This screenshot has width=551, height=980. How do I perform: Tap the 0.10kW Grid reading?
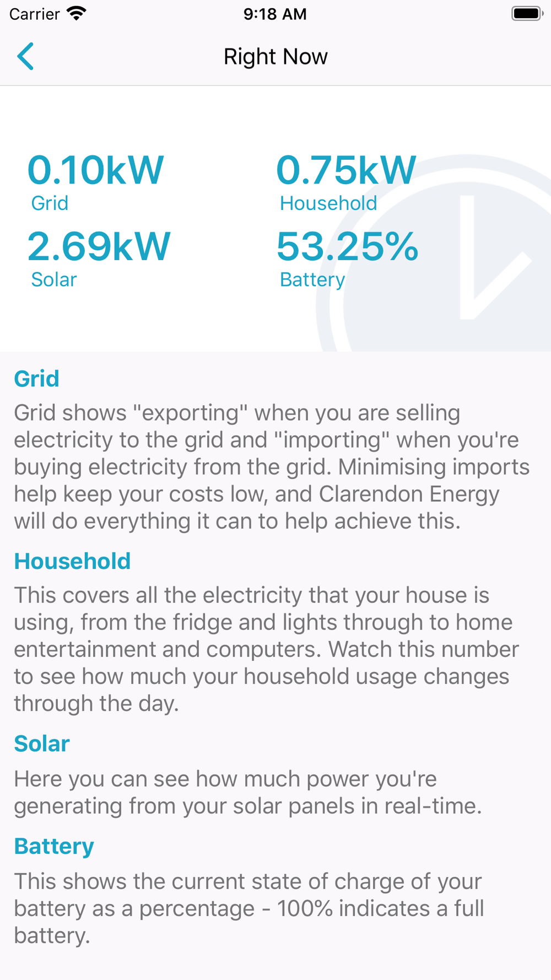[95, 170]
